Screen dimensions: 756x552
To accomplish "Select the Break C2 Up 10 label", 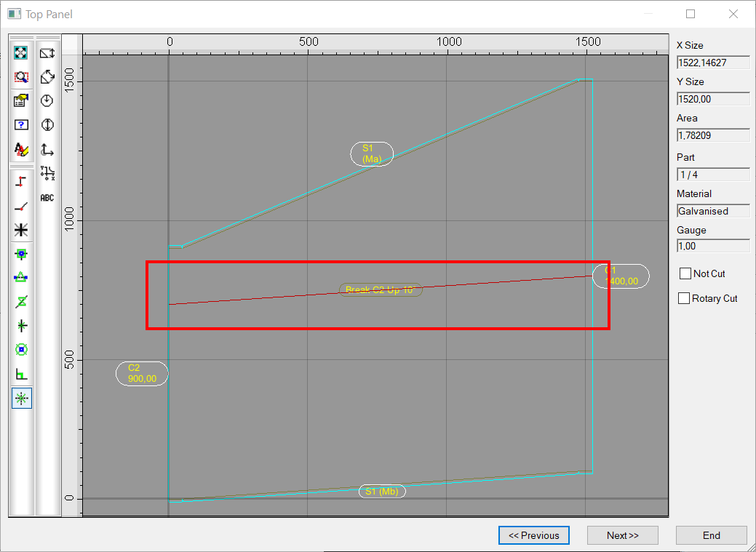I will click(x=381, y=289).
